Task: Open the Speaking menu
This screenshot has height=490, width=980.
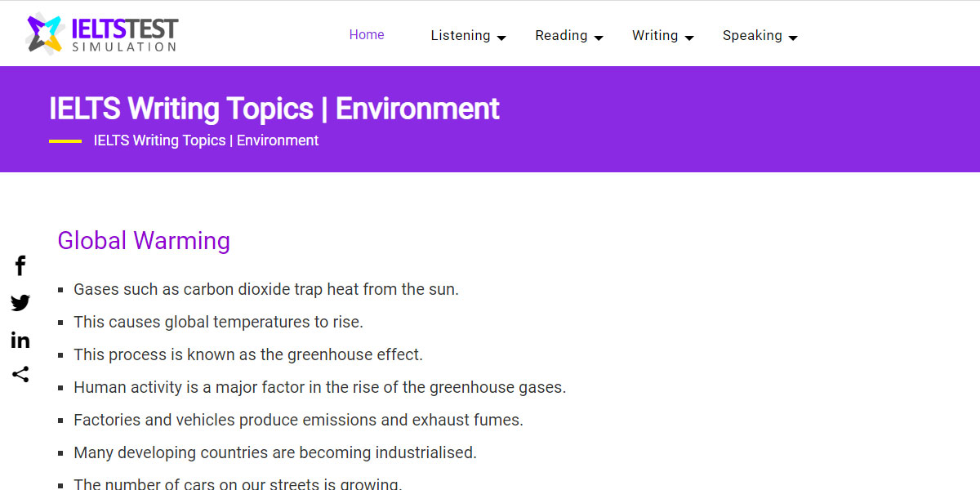Action: click(x=753, y=35)
